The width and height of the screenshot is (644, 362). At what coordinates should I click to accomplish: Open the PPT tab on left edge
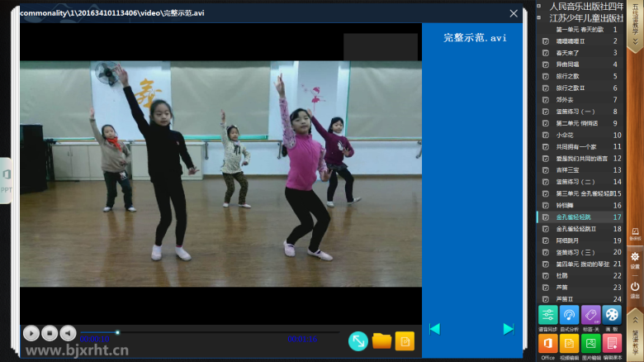(x=6, y=180)
